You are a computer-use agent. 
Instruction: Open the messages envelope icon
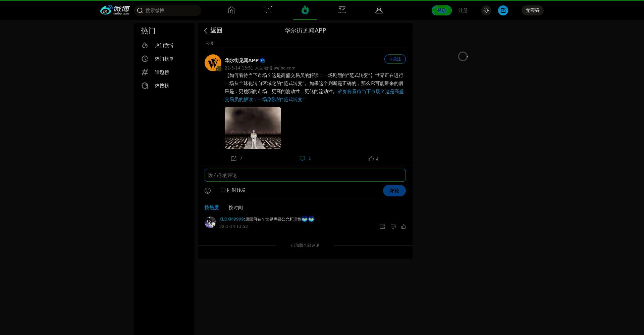click(x=342, y=10)
